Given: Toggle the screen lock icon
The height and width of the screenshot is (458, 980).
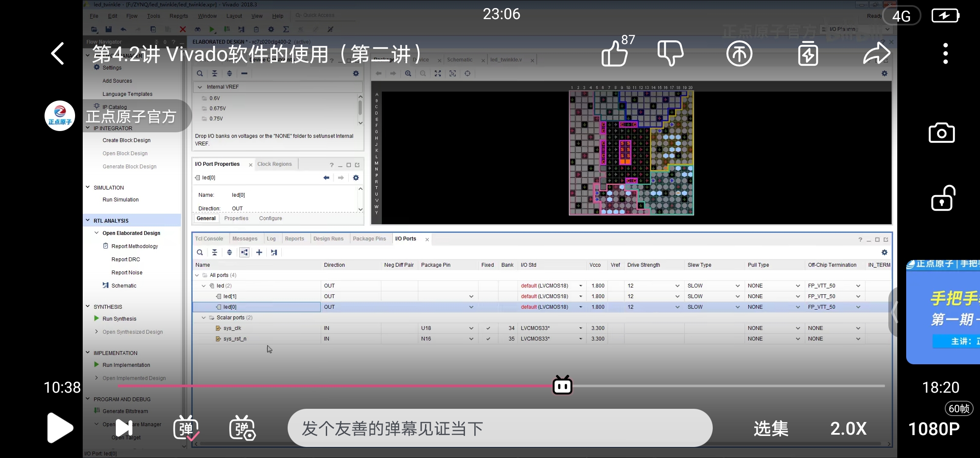Looking at the screenshot, I should click(x=943, y=198).
